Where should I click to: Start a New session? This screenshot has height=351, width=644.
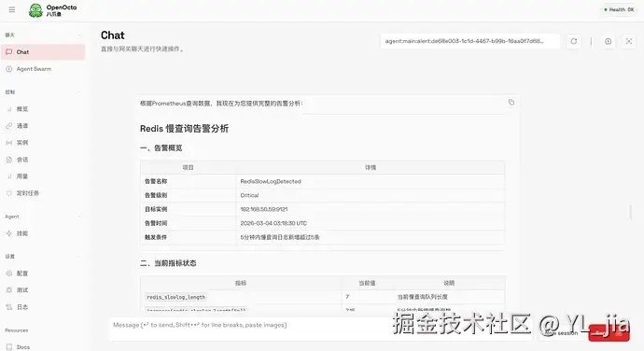(561, 333)
